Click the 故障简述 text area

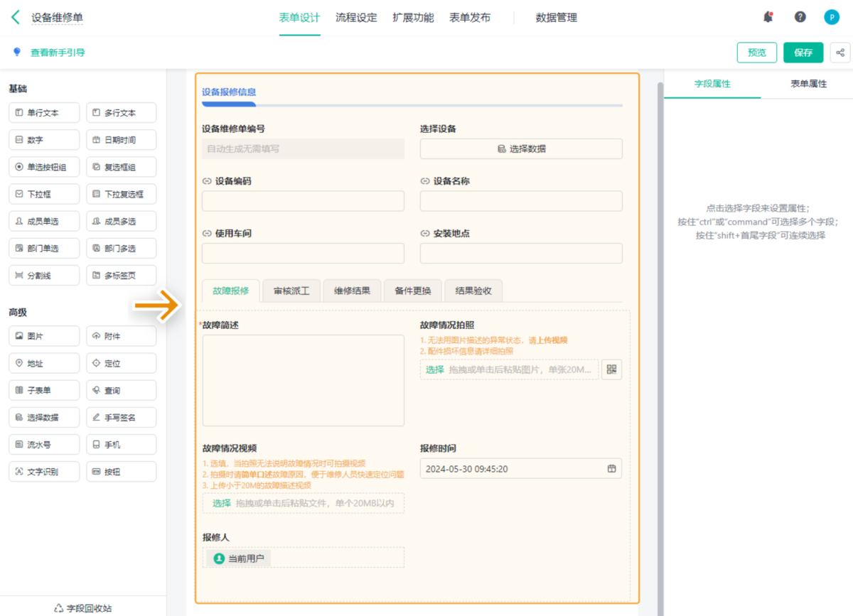[x=303, y=380]
